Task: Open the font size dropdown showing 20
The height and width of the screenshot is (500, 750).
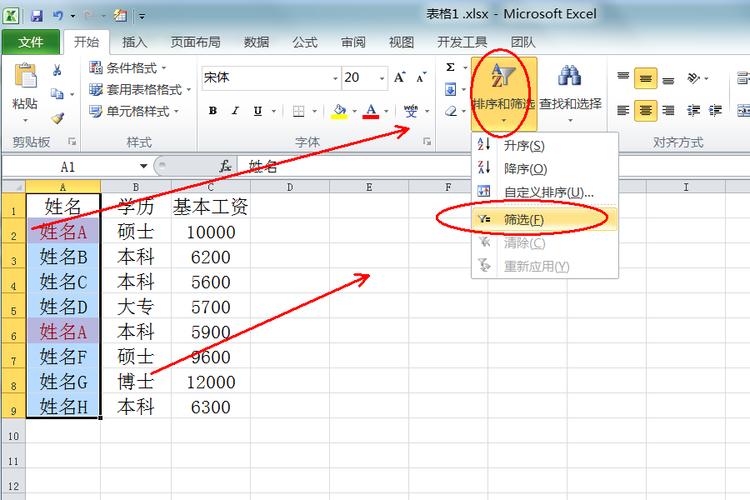Action: 382,78
